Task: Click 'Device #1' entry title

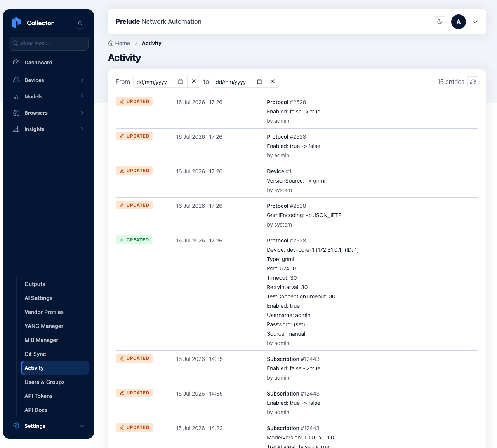Action: pyautogui.click(x=279, y=171)
